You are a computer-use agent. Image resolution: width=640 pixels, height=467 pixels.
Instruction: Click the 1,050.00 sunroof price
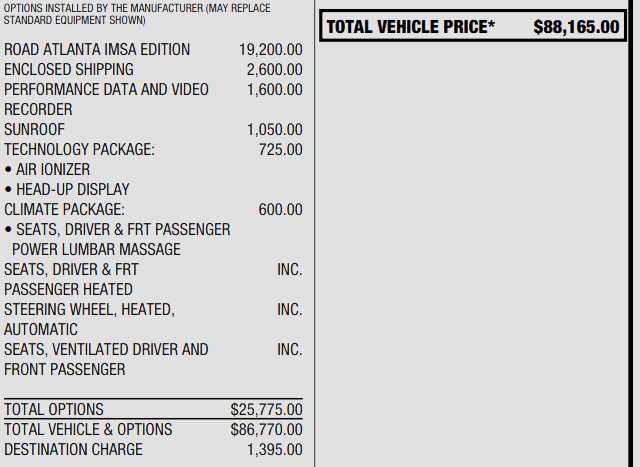(x=274, y=130)
